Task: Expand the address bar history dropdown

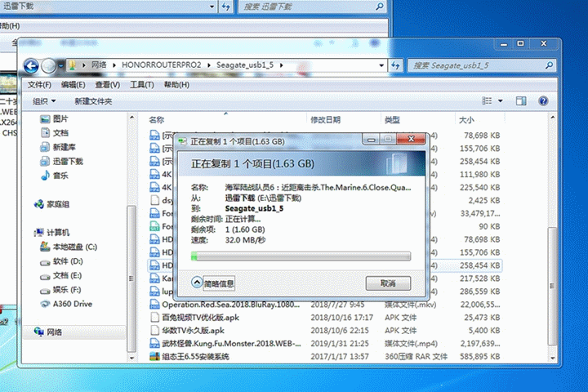Action: point(381,65)
